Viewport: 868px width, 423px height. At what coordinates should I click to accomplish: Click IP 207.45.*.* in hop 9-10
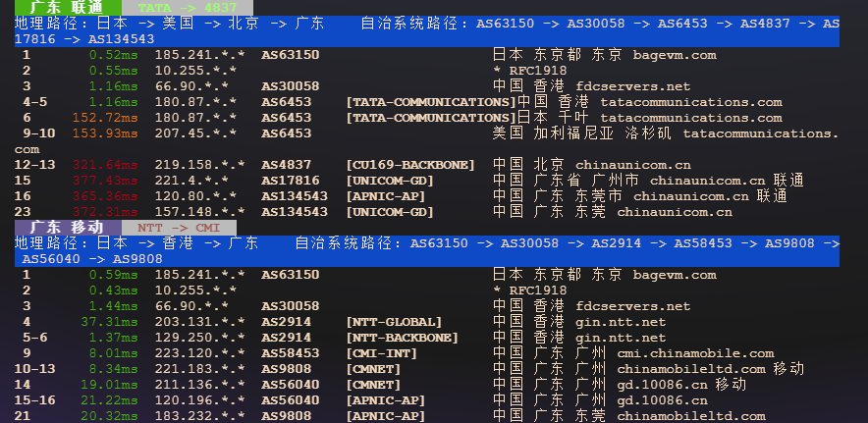(195, 133)
